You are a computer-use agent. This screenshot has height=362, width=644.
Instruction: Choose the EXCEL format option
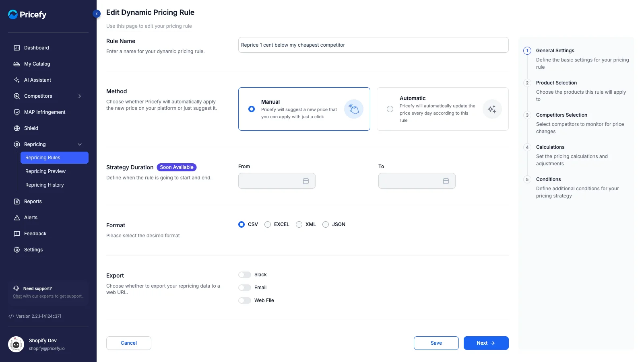(x=268, y=224)
